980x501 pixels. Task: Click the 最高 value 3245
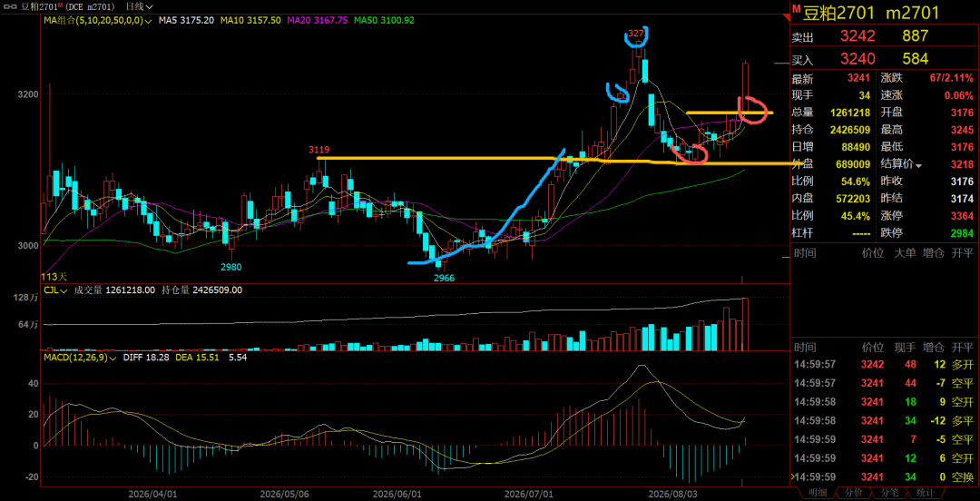963,131
